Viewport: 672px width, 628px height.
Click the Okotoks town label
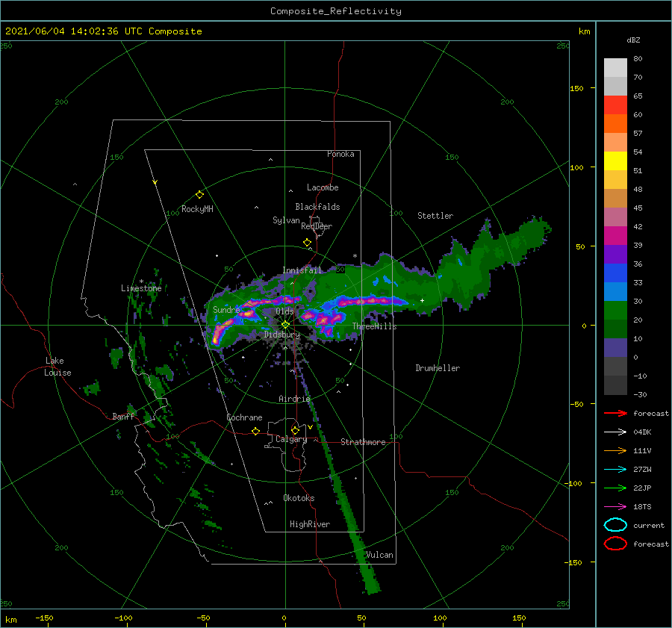point(299,497)
